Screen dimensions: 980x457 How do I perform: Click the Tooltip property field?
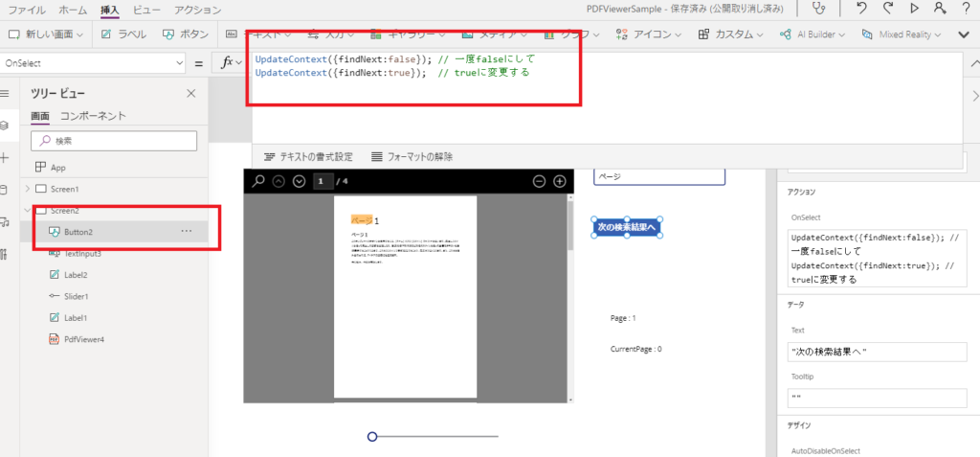878,399
